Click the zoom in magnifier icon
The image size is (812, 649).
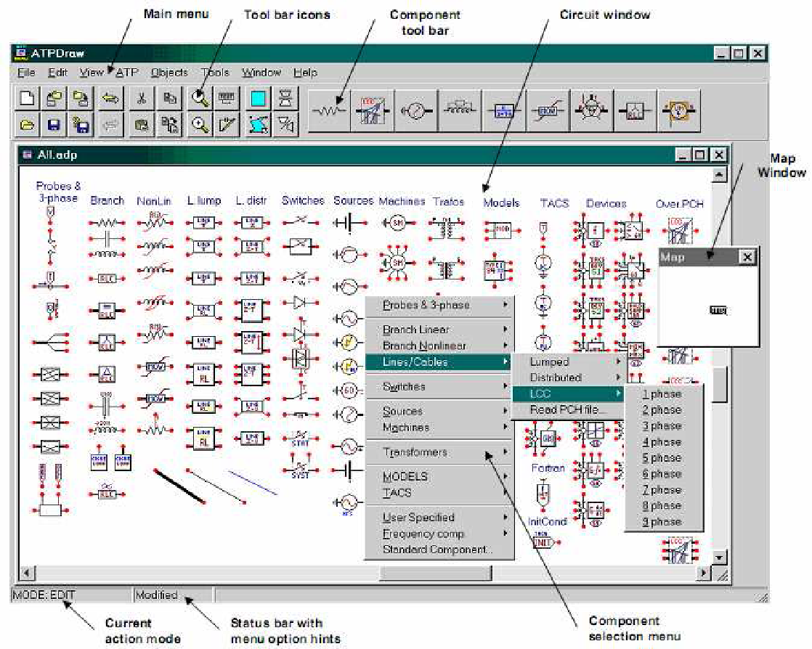[198, 126]
